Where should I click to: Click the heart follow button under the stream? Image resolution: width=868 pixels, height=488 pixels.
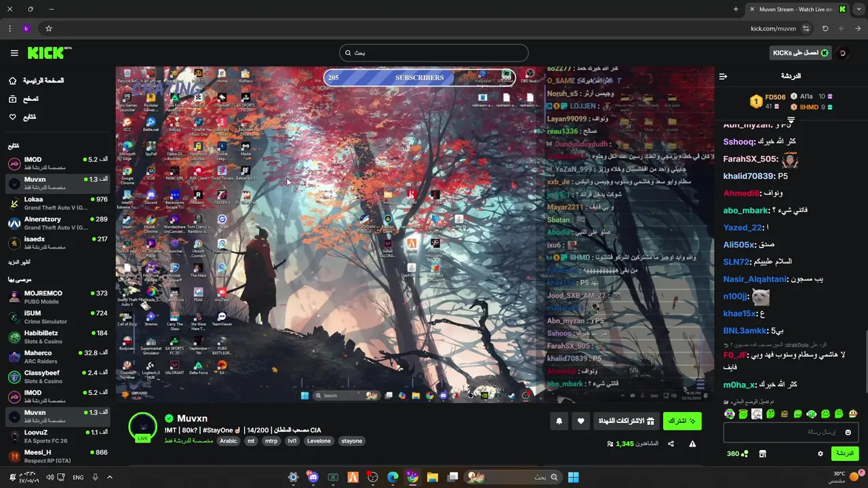coord(580,422)
